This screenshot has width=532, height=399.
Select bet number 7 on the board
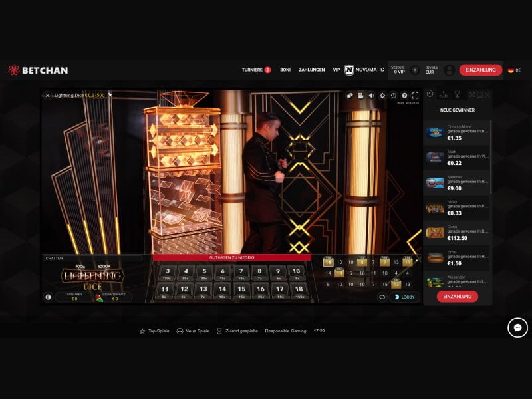(x=241, y=272)
